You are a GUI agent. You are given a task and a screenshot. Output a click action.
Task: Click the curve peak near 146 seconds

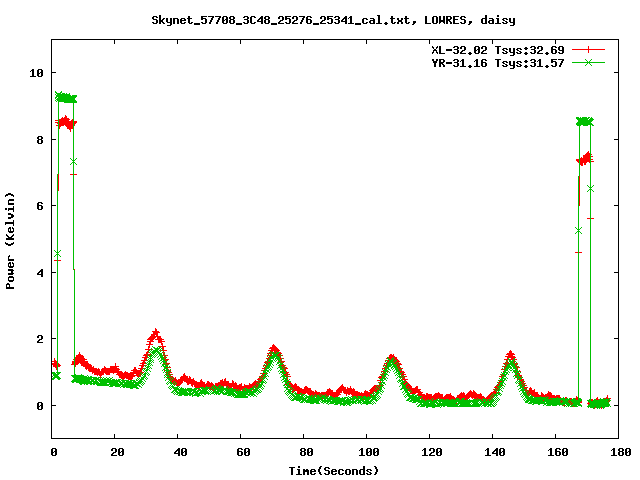[x=511, y=356]
